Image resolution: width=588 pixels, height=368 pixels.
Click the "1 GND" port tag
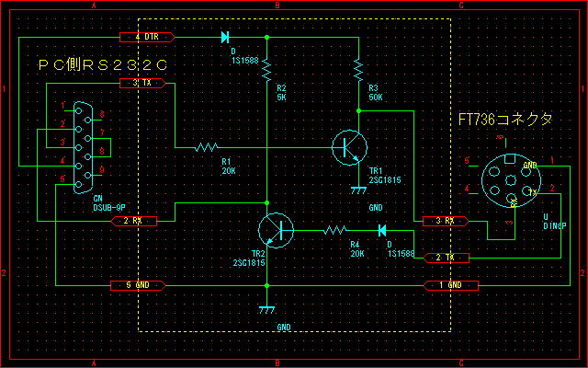[x=450, y=284]
